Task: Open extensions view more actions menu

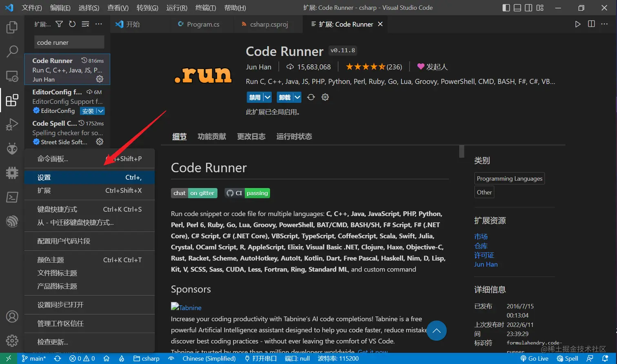Action: [99, 24]
